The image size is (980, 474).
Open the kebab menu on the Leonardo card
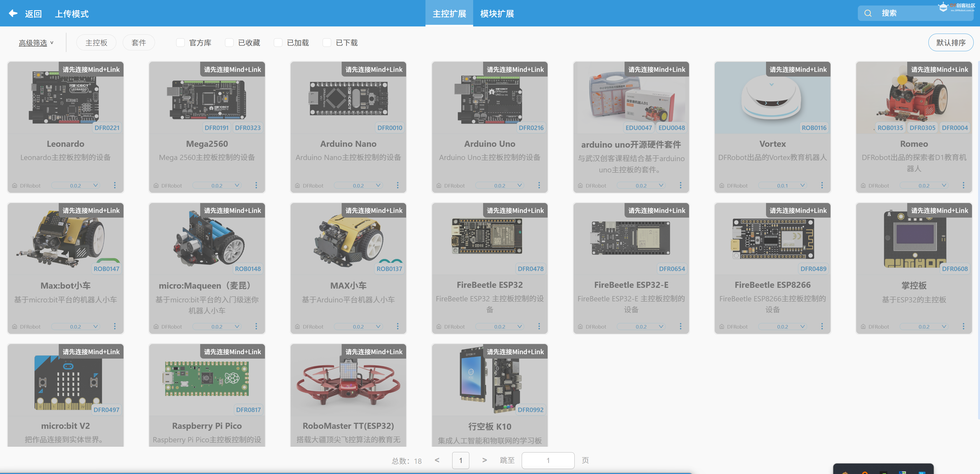[x=115, y=185]
